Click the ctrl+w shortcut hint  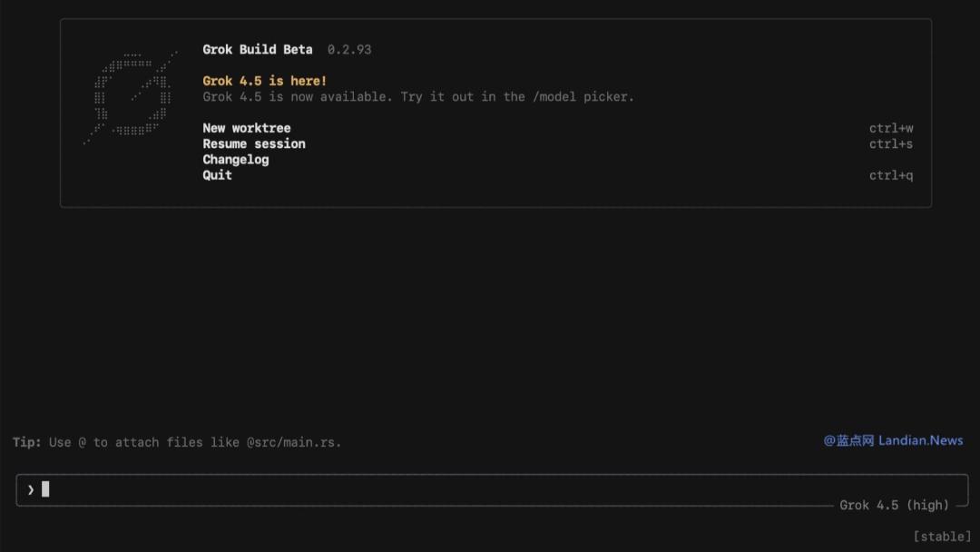(x=891, y=128)
